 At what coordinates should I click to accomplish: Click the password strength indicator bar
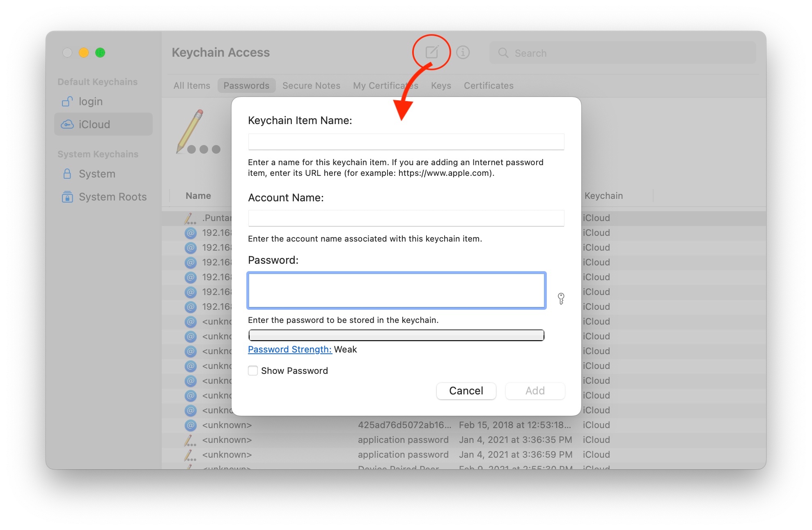pos(396,335)
